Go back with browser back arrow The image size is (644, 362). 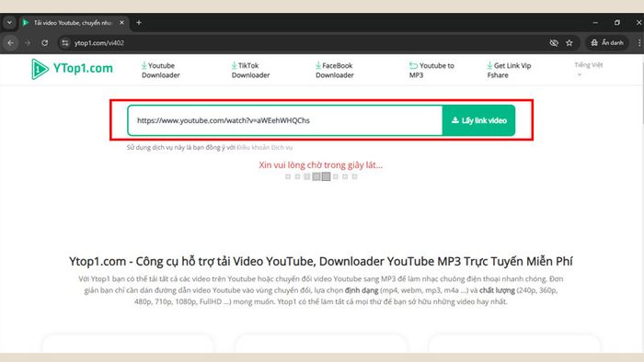click(x=11, y=42)
